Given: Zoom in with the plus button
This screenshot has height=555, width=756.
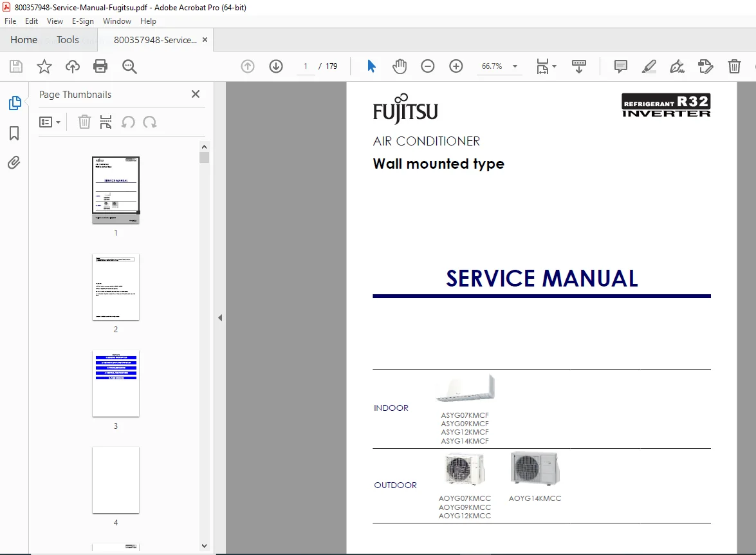Looking at the screenshot, I should (x=456, y=66).
